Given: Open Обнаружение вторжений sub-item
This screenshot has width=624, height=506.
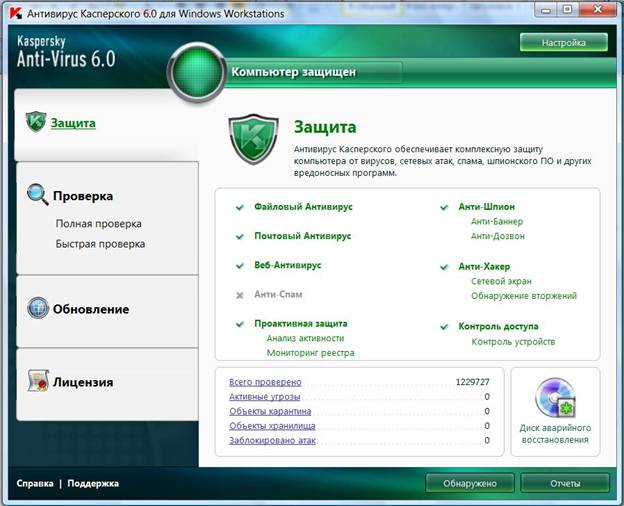Looking at the screenshot, I should [524, 296].
